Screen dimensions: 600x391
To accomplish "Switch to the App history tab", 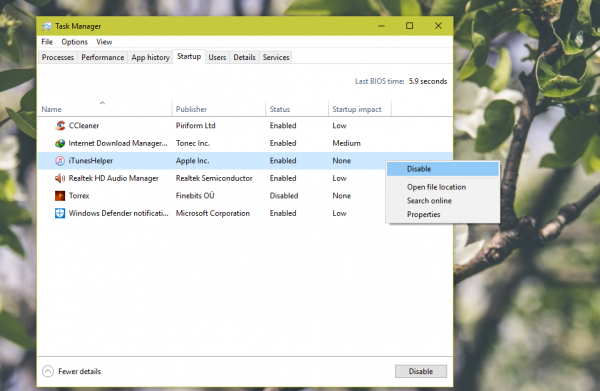I will pyautogui.click(x=150, y=57).
